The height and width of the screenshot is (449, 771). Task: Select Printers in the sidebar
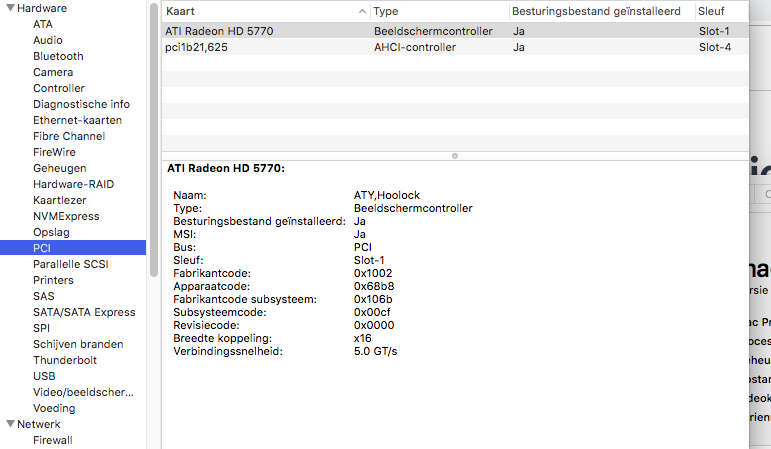pos(53,280)
